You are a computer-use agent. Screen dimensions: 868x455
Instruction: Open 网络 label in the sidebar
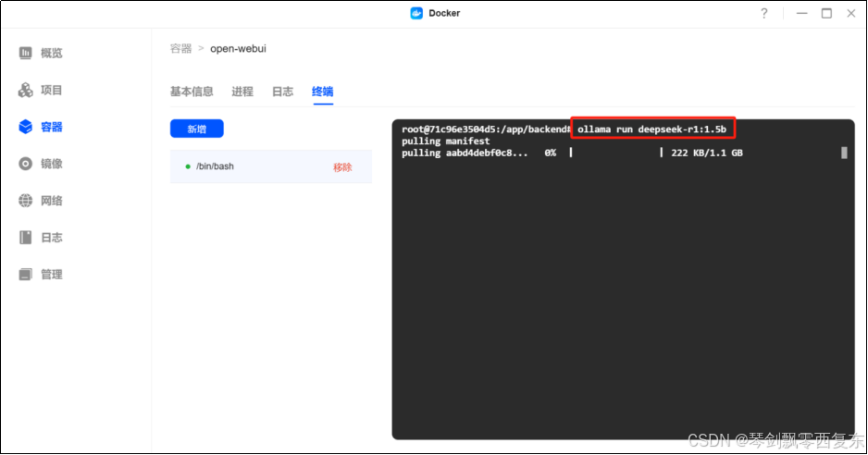click(52, 201)
